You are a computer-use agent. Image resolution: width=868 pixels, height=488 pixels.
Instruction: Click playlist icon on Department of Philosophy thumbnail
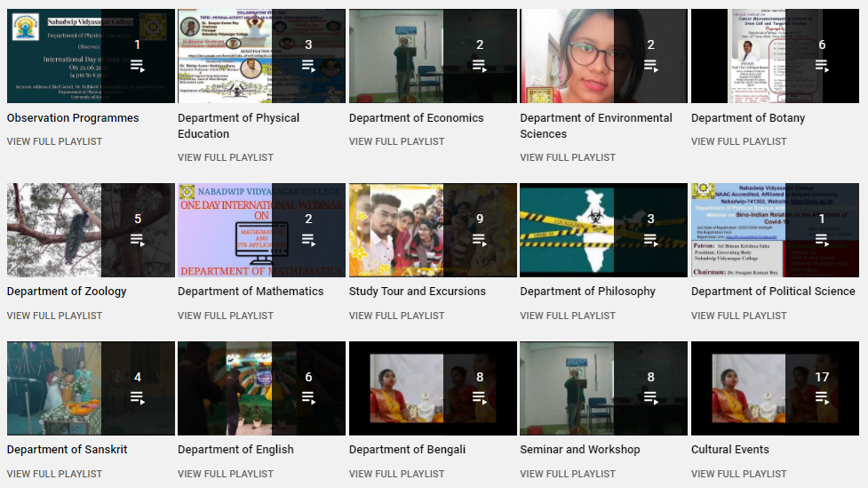[x=651, y=240]
